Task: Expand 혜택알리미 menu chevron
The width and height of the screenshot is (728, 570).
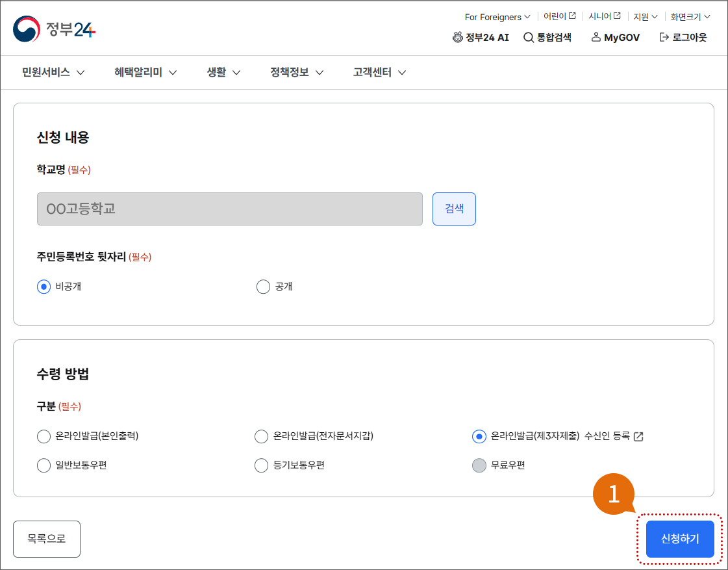Action: (173, 73)
